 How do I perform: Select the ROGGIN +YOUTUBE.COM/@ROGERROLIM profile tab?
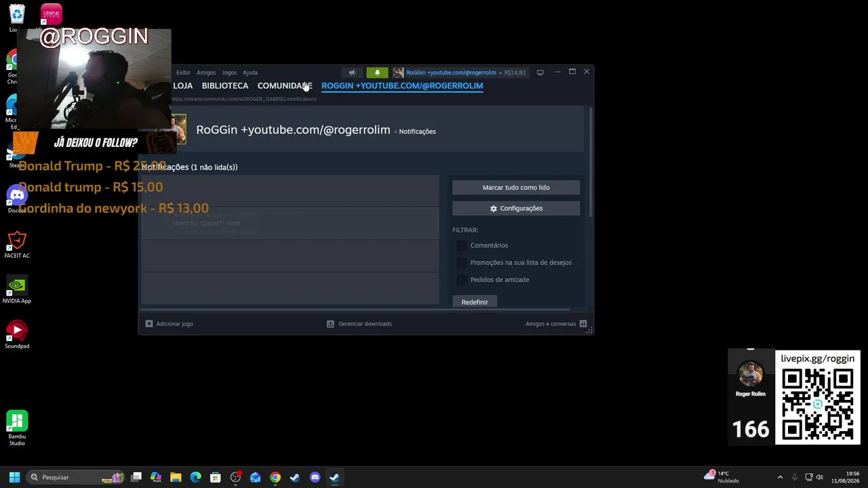(402, 86)
